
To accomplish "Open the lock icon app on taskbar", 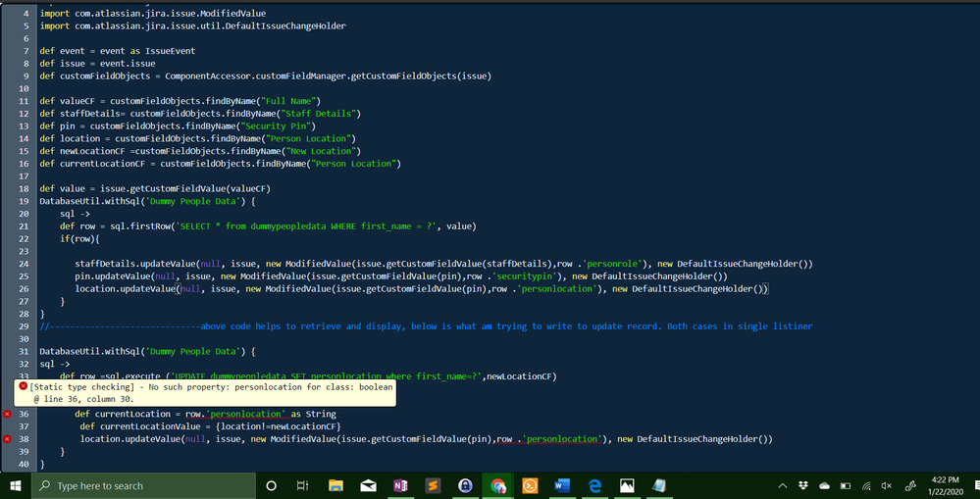I will point(465,485).
